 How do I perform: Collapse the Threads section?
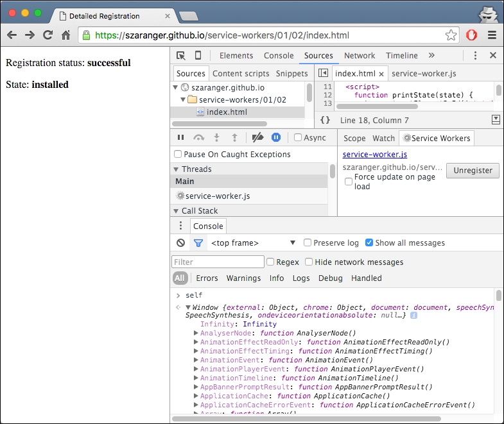(177, 169)
